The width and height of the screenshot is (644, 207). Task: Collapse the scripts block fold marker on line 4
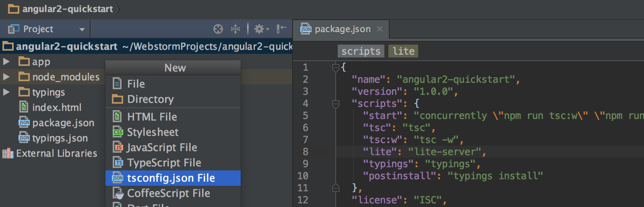[x=336, y=104]
